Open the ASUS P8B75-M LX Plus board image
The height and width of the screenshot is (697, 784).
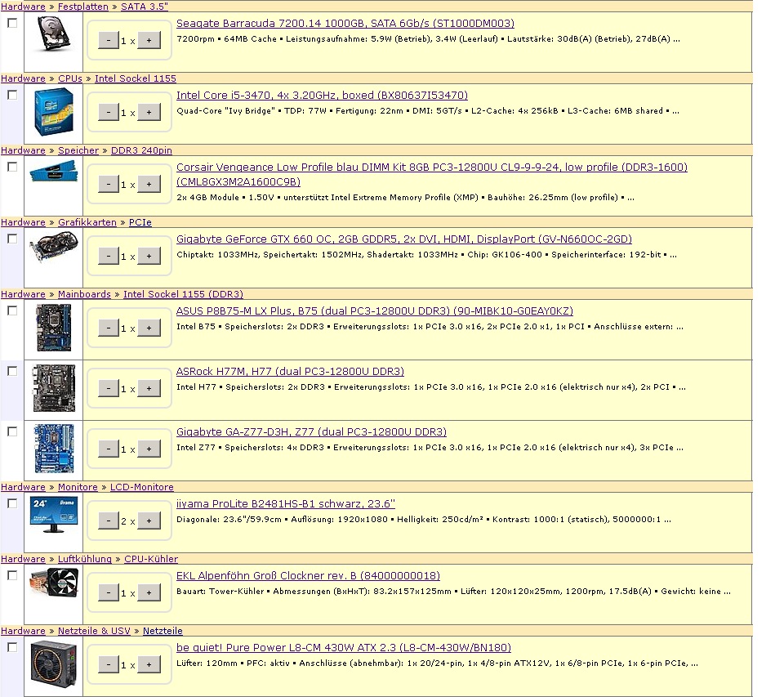click(x=54, y=328)
